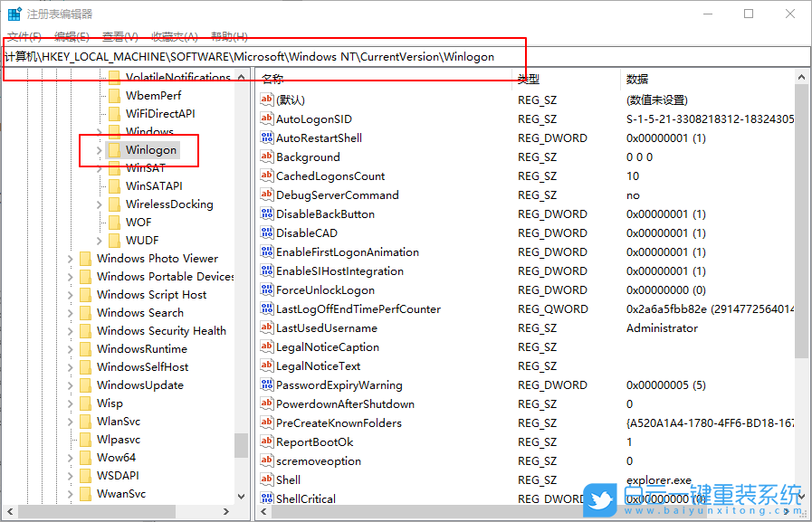Click the string icon beside LegalNoticeCaption
812x522 pixels.
[x=265, y=346]
